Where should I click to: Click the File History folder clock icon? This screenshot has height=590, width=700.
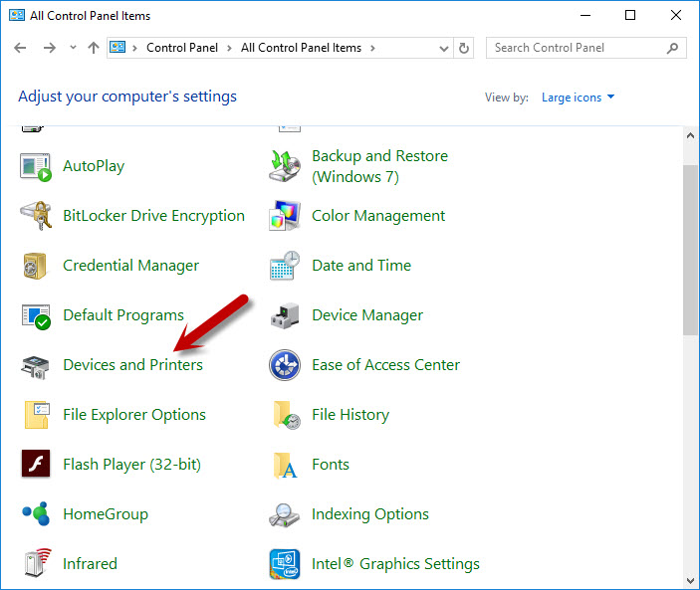pos(286,415)
